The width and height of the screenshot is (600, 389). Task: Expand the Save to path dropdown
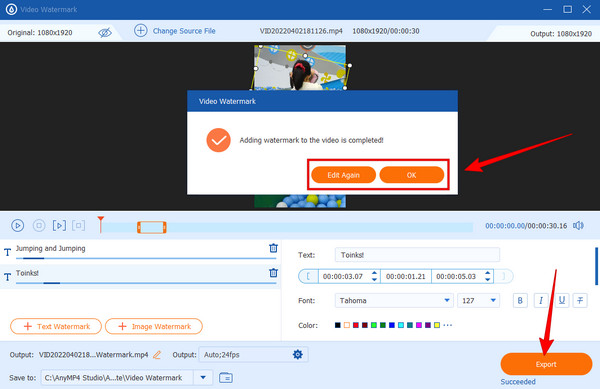pos(203,378)
